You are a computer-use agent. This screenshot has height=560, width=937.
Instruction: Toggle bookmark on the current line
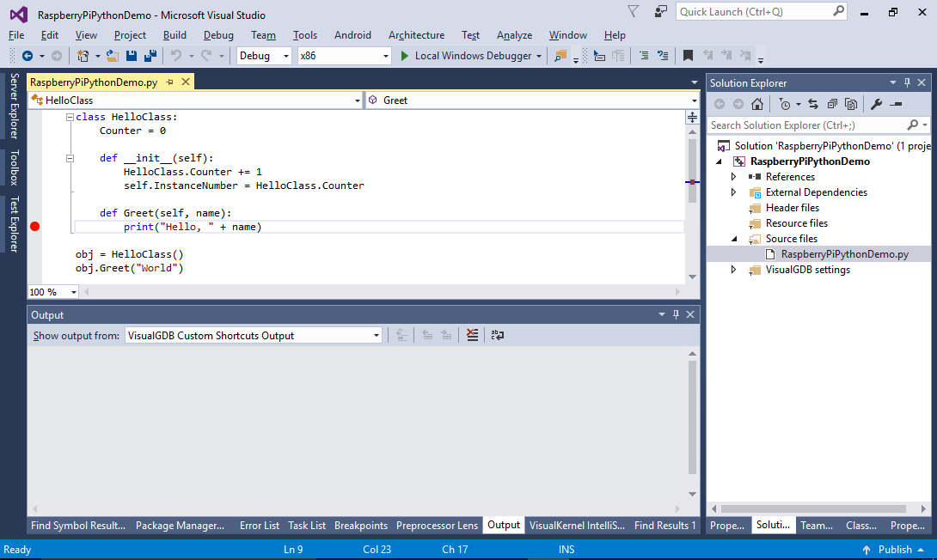pyautogui.click(x=689, y=56)
